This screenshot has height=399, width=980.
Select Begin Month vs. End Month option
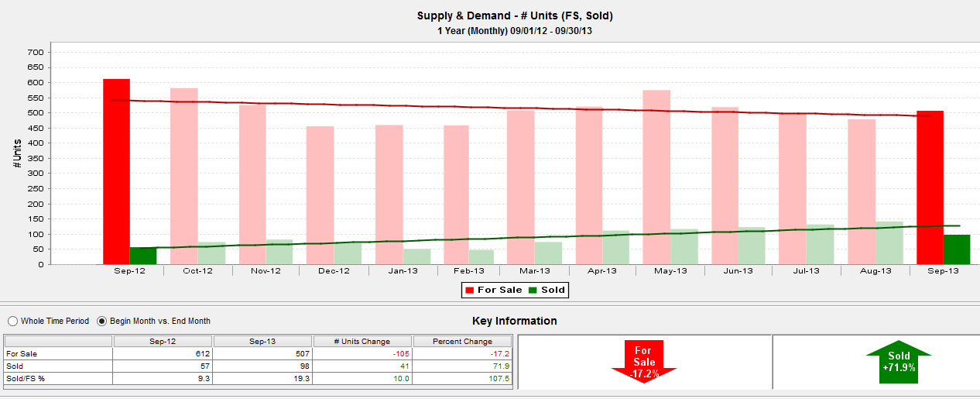(x=102, y=321)
